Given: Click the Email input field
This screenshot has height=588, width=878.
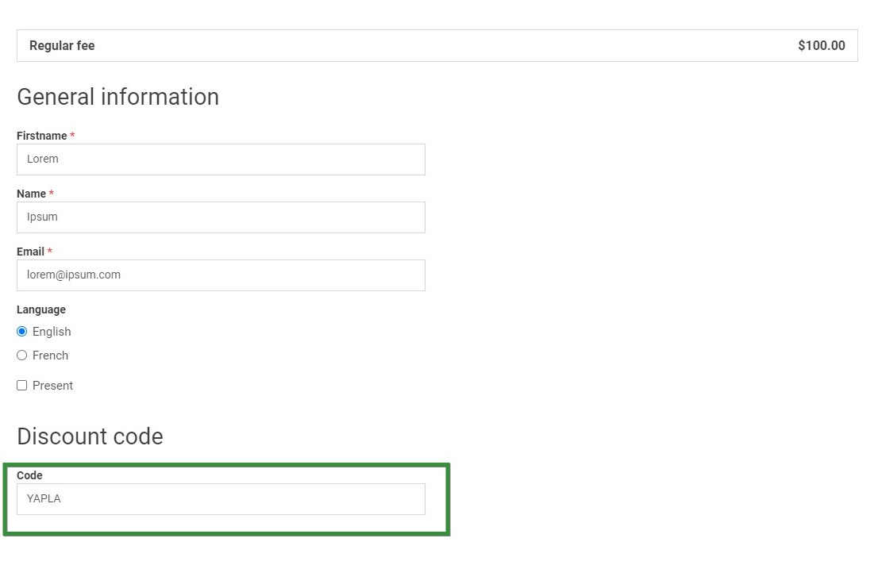Looking at the screenshot, I should [x=221, y=275].
